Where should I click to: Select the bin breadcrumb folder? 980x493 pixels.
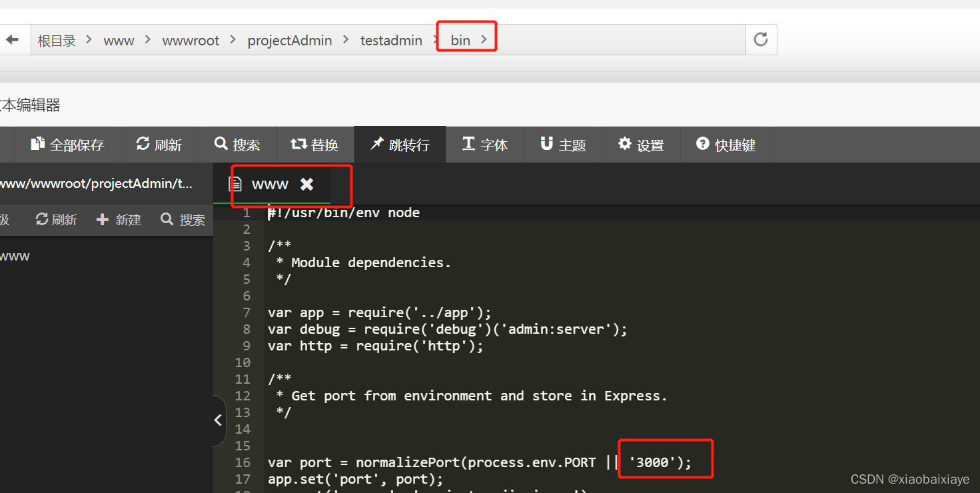460,41
